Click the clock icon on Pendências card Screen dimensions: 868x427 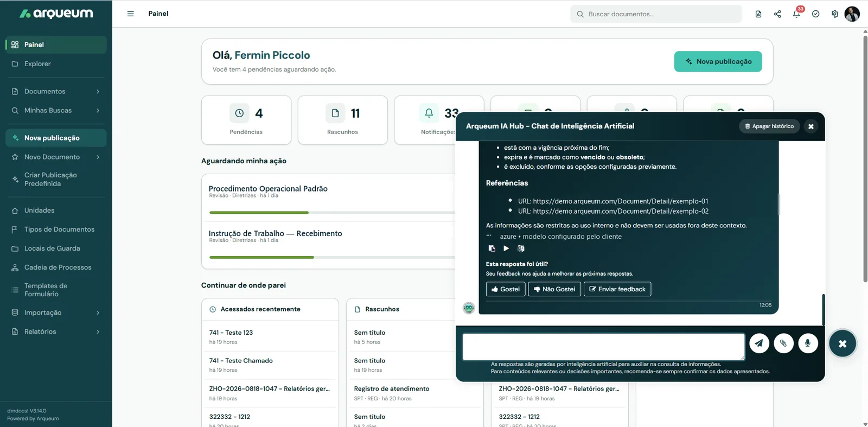[x=239, y=113]
